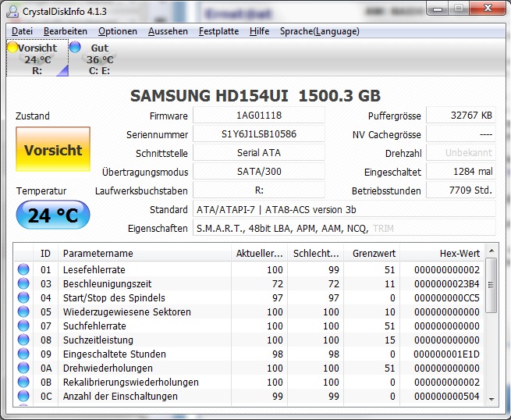Click hex value 000000000504
Viewport: 511px width, 420px height.
[447, 396]
